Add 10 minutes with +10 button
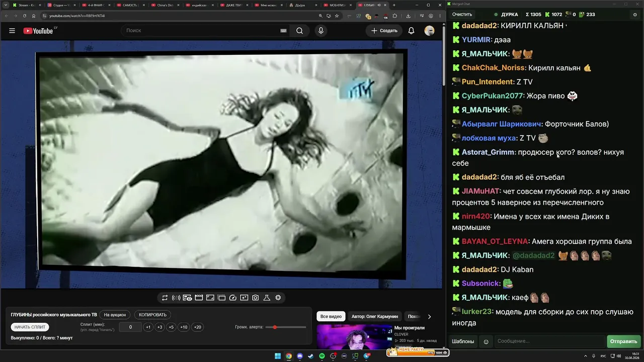The height and width of the screenshot is (362, 644). [x=184, y=327]
